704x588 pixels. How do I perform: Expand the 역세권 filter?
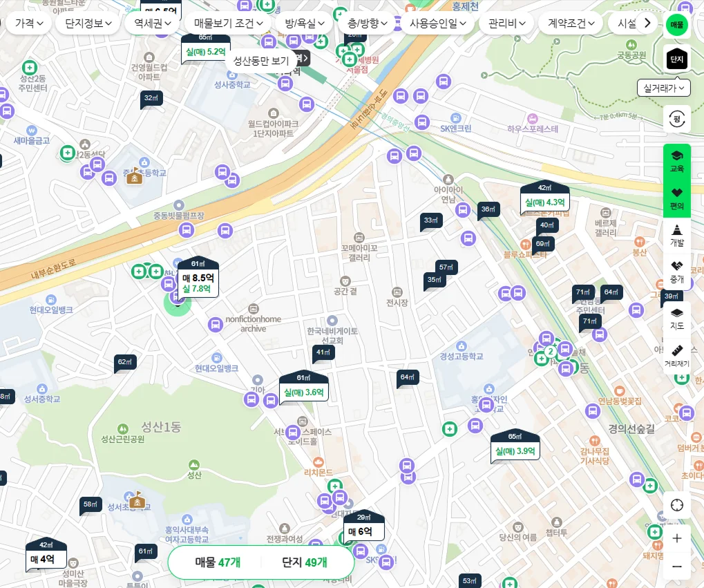click(x=153, y=23)
